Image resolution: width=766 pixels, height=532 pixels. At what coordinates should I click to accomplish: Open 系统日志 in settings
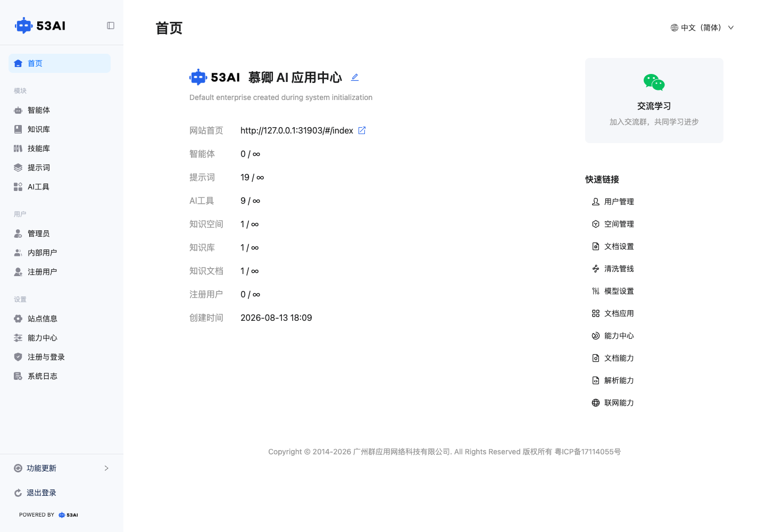[x=60, y=376]
